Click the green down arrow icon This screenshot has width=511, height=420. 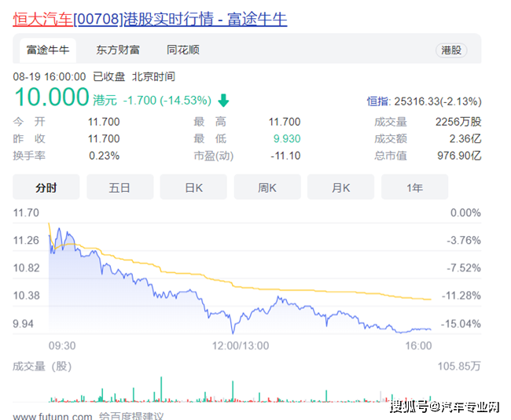pos(223,100)
